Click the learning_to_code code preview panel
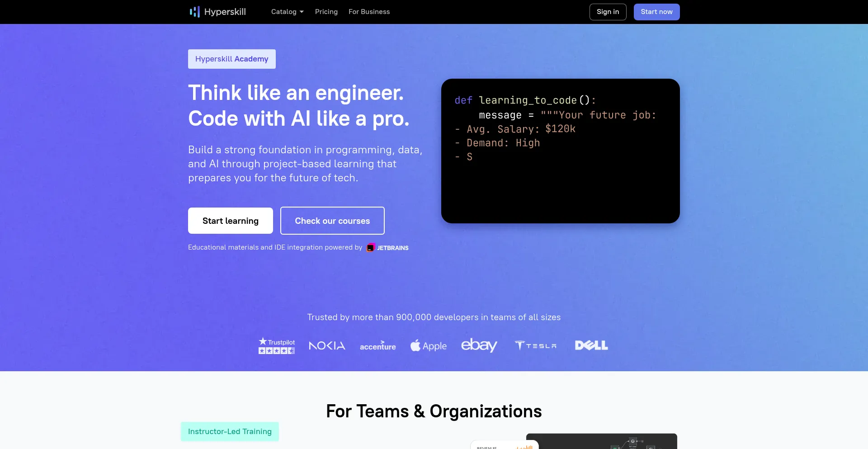Screen dimensions: 868x449 560,151
